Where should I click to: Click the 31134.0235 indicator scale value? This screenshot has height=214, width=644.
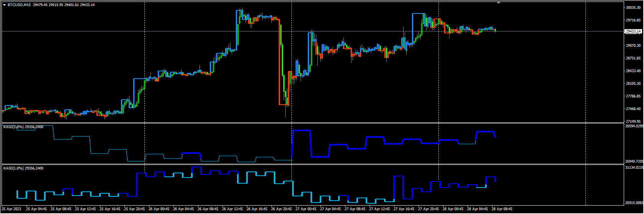click(x=634, y=168)
